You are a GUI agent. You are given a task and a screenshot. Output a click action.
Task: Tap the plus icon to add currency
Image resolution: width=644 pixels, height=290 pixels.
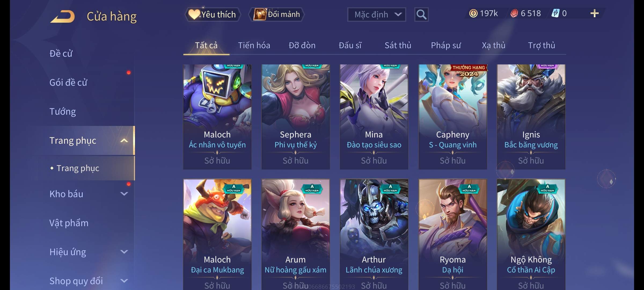pyautogui.click(x=594, y=13)
